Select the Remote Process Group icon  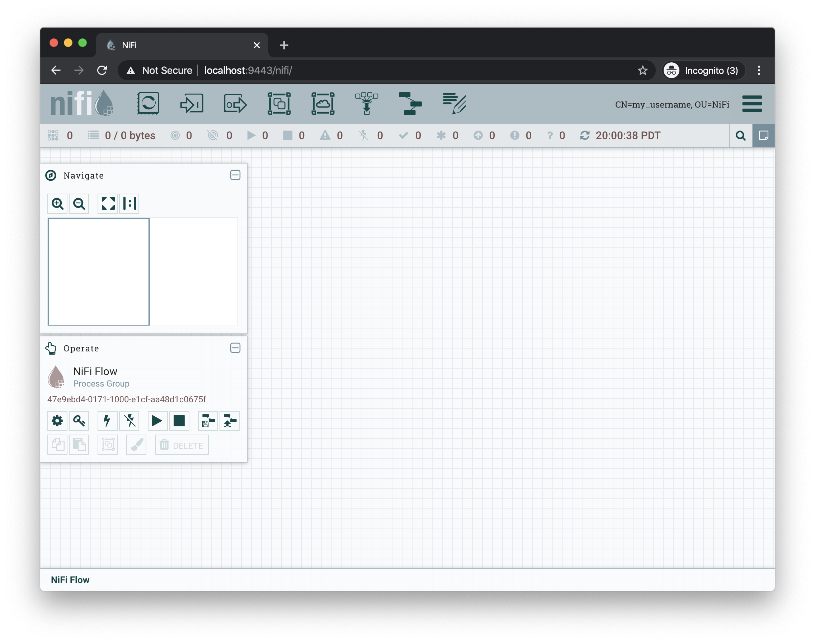pyautogui.click(x=323, y=103)
